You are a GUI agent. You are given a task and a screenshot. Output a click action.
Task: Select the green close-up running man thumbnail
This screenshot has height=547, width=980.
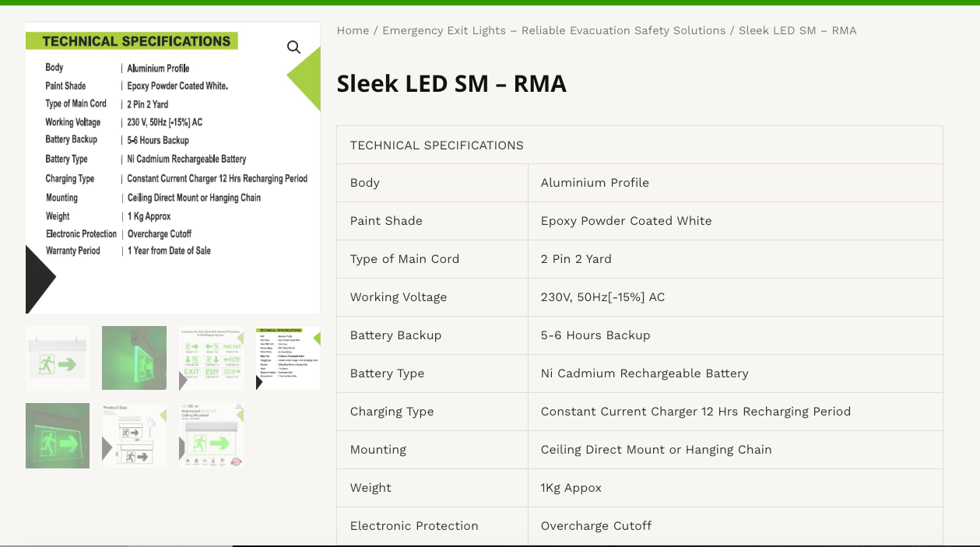(x=58, y=436)
